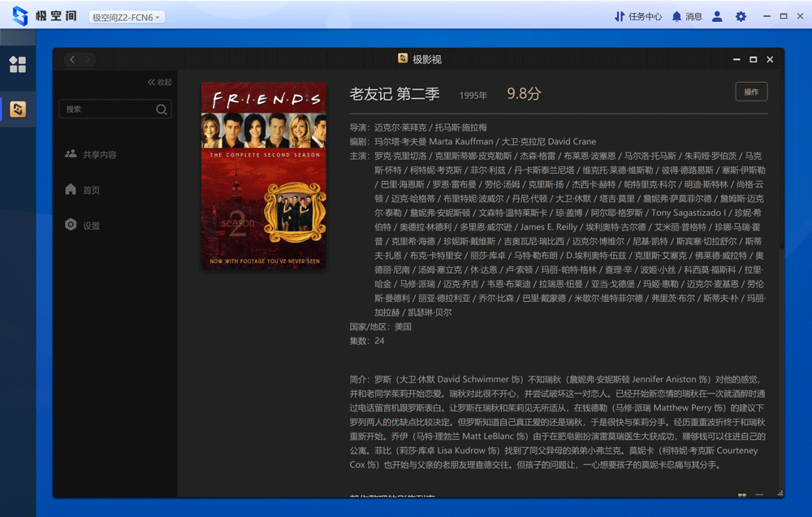Click the 集数: 24 episode count
The height and width of the screenshot is (517, 812).
tap(367, 341)
